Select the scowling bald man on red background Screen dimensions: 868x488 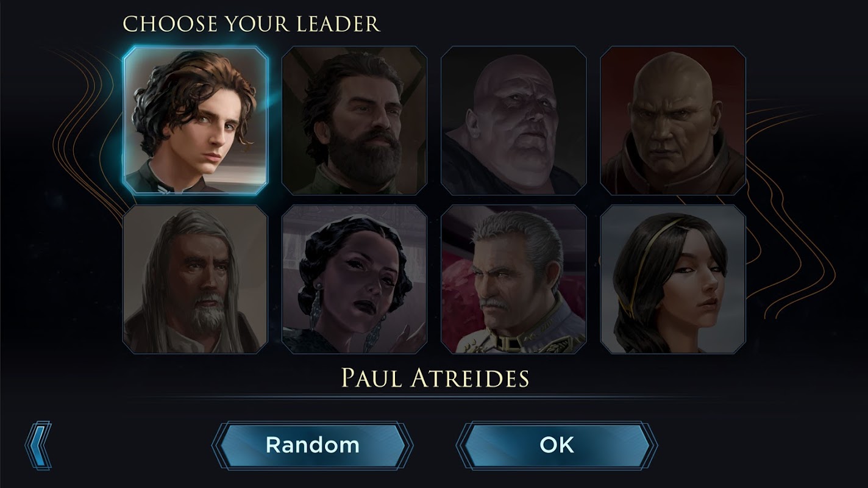click(x=673, y=121)
